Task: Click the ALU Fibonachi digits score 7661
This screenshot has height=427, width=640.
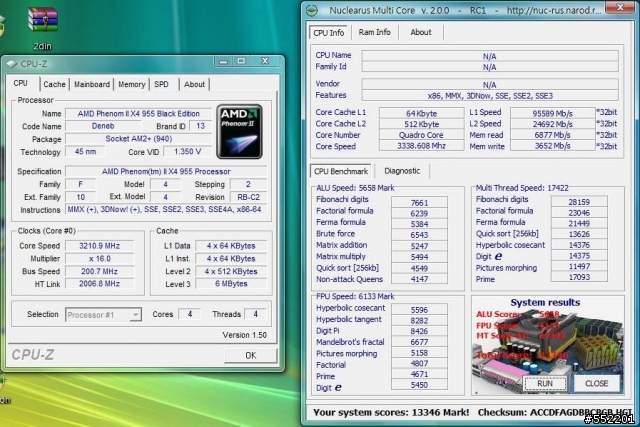Action: click(419, 202)
